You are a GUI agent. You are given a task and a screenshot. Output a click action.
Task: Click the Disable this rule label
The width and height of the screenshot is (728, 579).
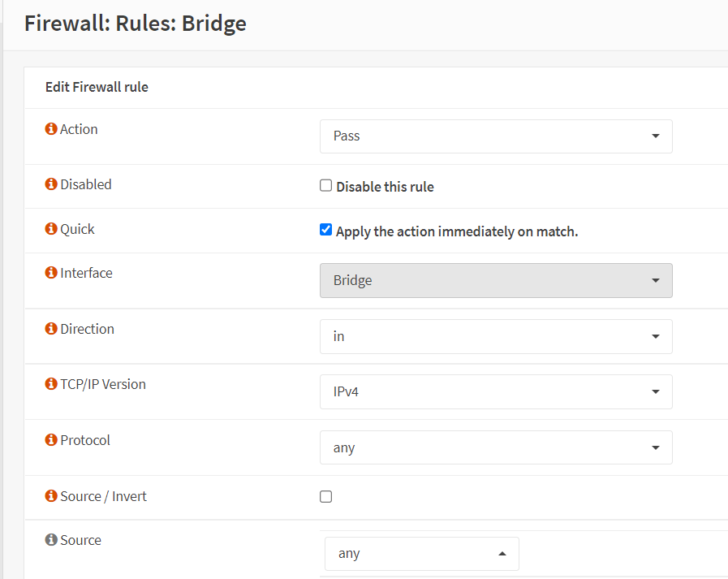[385, 187]
